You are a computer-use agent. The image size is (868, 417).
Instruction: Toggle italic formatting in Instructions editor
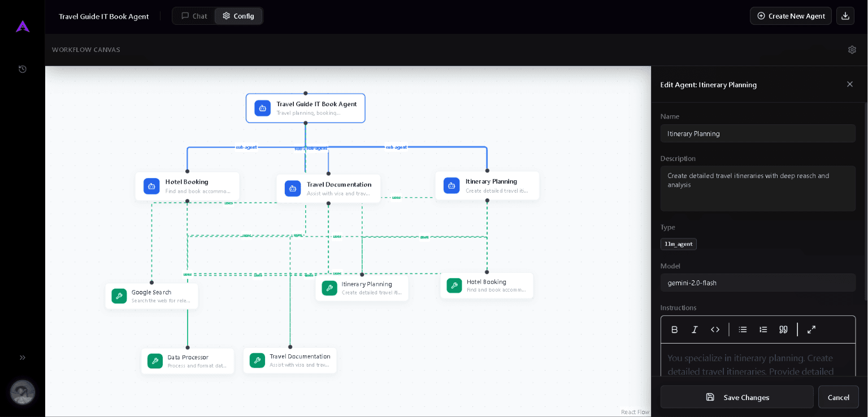click(695, 329)
